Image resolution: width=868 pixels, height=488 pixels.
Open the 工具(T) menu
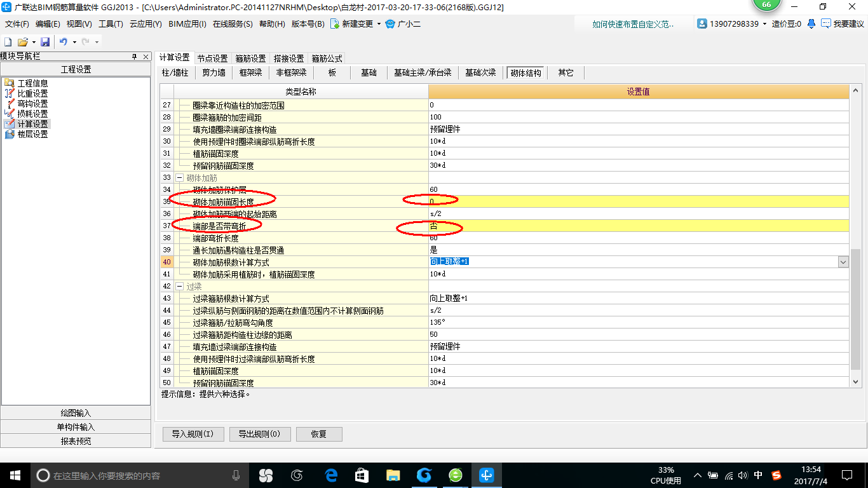[111, 24]
